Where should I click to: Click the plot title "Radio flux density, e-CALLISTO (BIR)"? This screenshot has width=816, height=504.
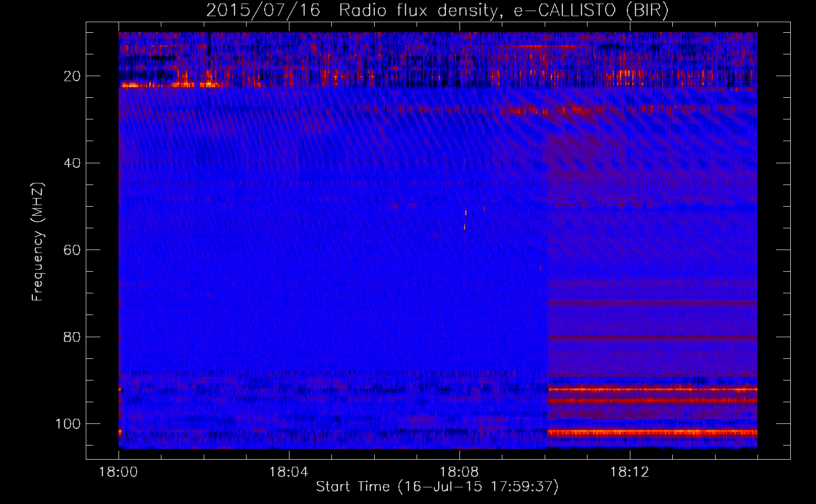[x=503, y=10]
